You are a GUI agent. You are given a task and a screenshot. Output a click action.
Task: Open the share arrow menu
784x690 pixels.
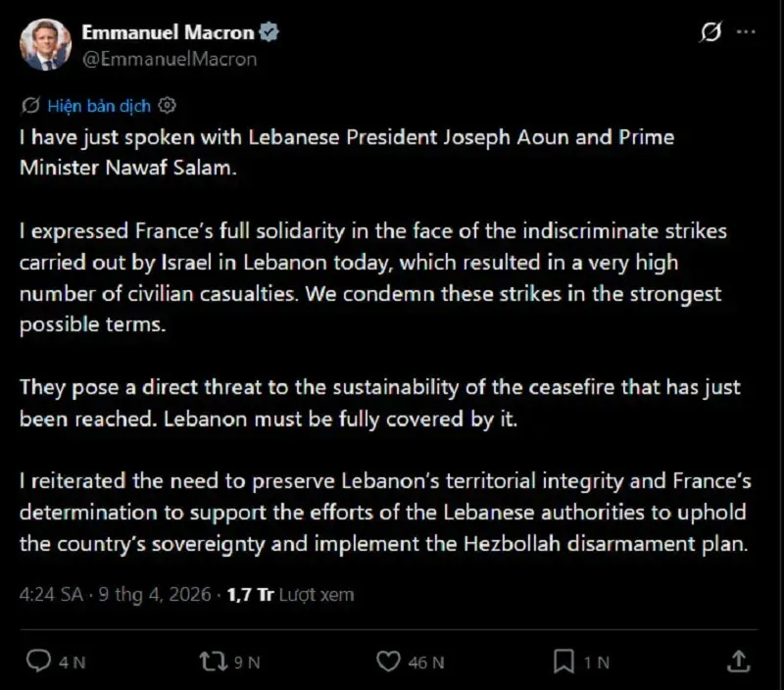(x=740, y=661)
